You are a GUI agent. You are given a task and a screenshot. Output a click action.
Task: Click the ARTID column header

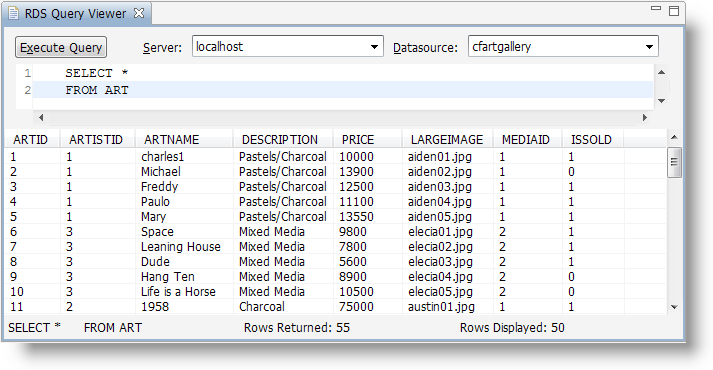point(33,140)
